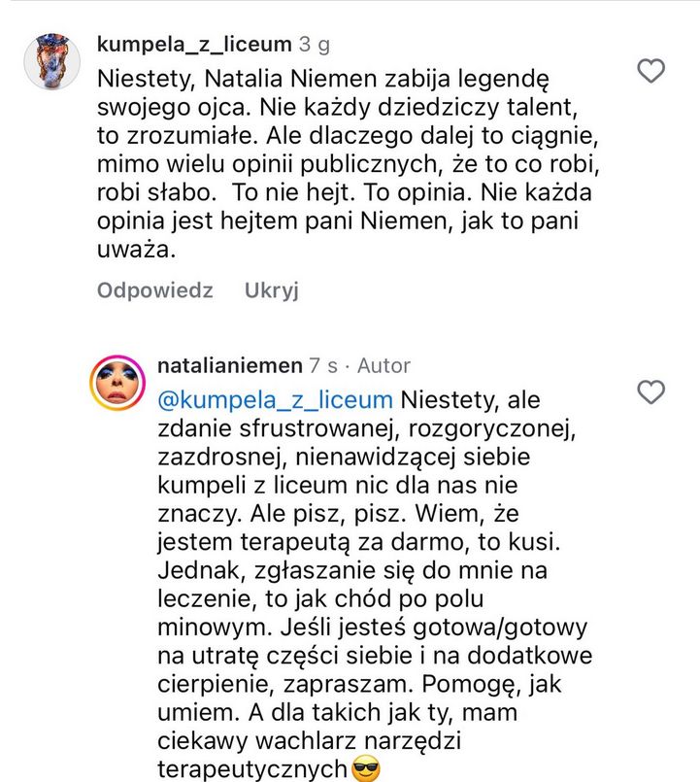The width and height of the screenshot is (700, 782).
Task: Reply using the Odpowiedz button
Action: (151, 289)
